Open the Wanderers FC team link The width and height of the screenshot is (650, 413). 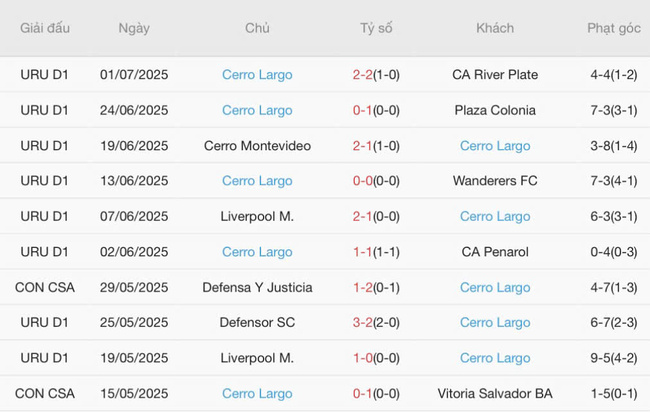coord(495,181)
